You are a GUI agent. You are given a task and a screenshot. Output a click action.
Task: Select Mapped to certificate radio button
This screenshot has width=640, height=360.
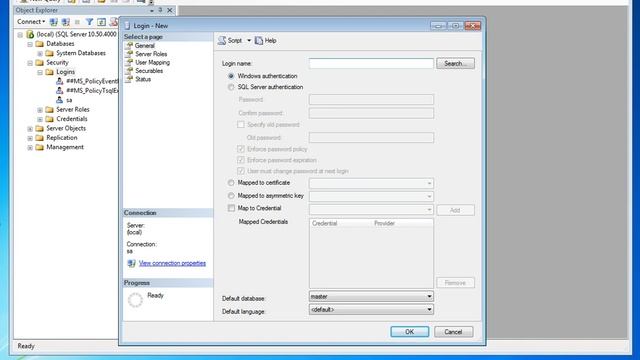click(x=231, y=183)
